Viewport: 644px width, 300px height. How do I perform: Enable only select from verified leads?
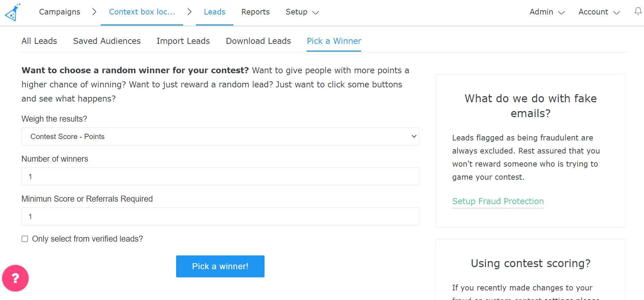coord(25,239)
